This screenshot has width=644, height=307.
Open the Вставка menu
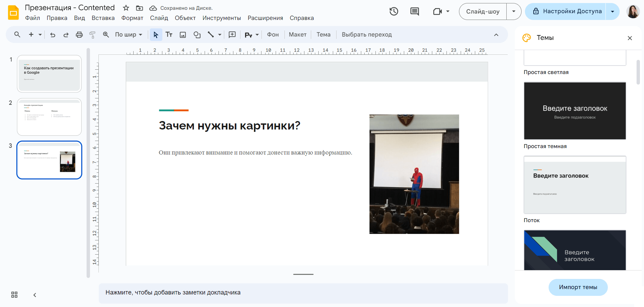[103, 18]
